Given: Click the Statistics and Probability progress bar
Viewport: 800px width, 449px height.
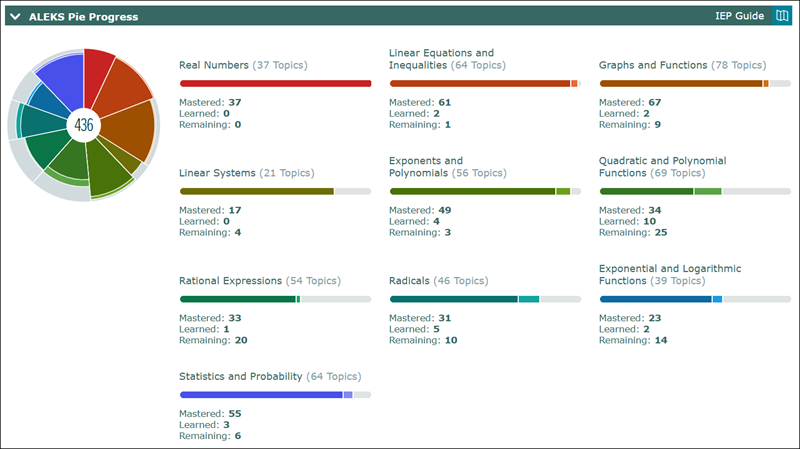Looking at the screenshot, I should [275, 395].
